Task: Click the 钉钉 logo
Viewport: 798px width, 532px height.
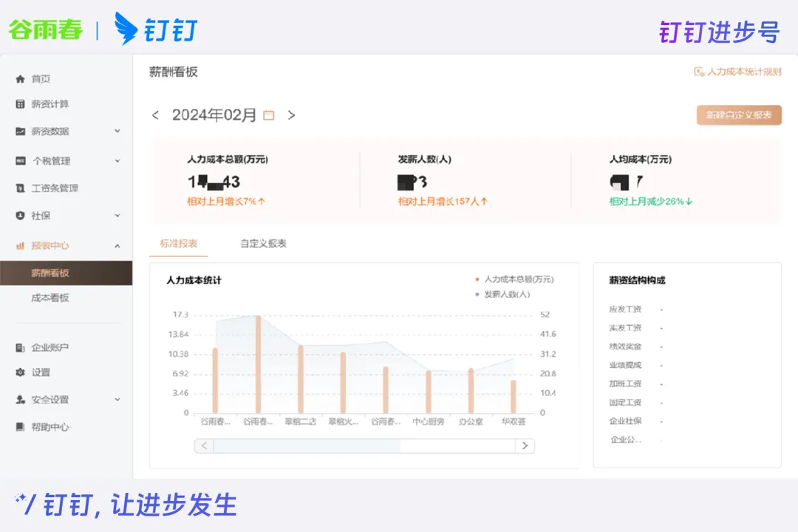Action: [156, 29]
